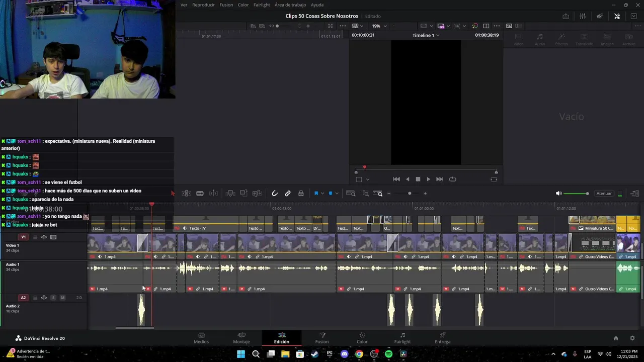This screenshot has width=644, height=362.
Task: Open project settings gear icon
Action: [x=632, y=338]
